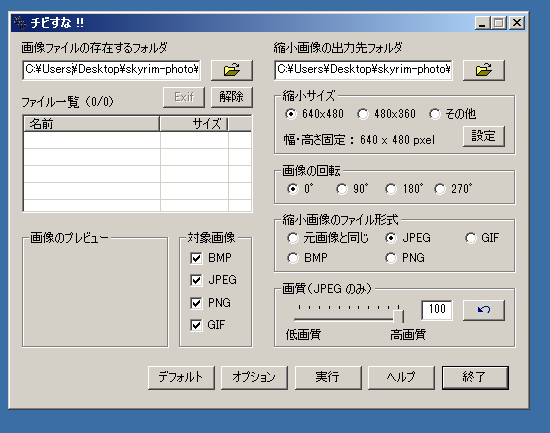Select 0° image rotation
The image size is (550, 433).
tap(300, 189)
